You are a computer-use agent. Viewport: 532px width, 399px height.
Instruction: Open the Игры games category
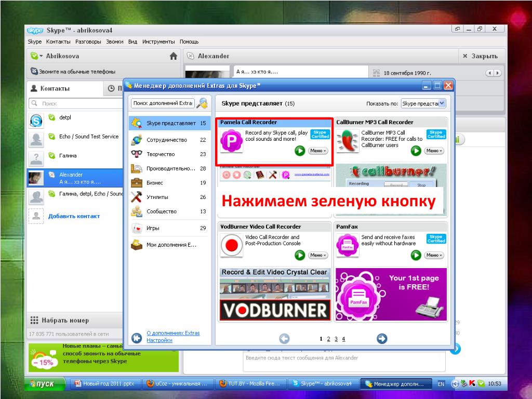click(x=169, y=228)
